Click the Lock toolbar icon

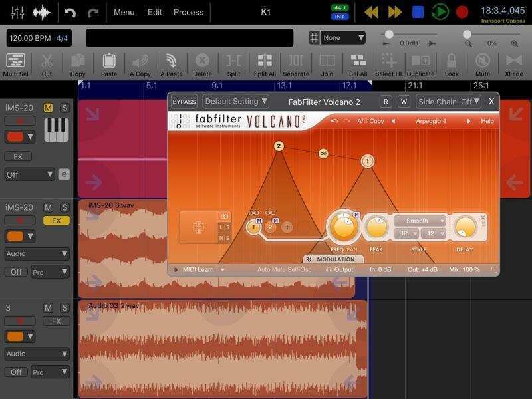[x=452, y=65]
